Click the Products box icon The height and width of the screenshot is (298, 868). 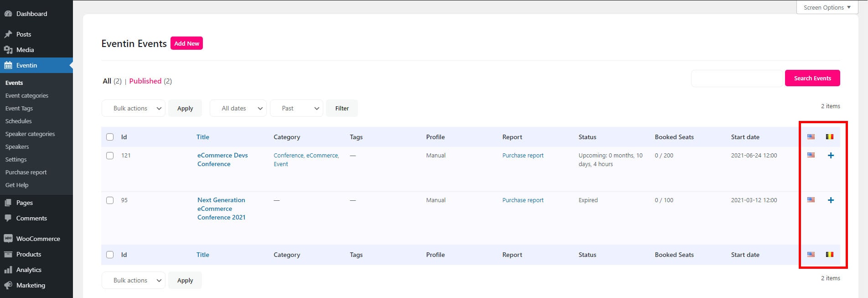click(8, 254)
